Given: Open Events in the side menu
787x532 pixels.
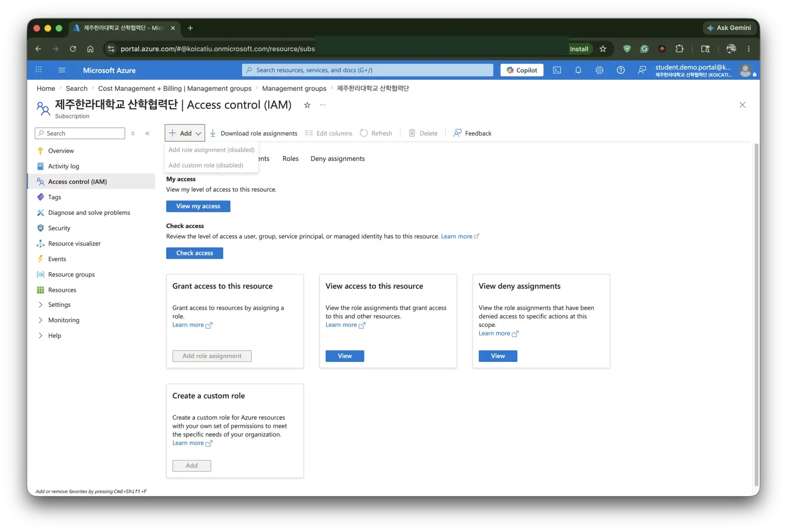Looking at the screenshot, I should [91, 259].
